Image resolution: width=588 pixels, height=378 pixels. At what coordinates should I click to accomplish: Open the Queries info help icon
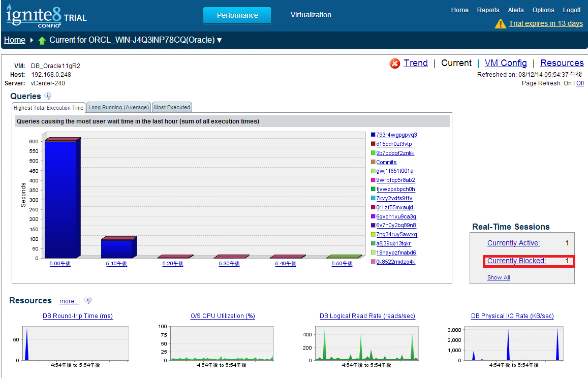point(48,96)
